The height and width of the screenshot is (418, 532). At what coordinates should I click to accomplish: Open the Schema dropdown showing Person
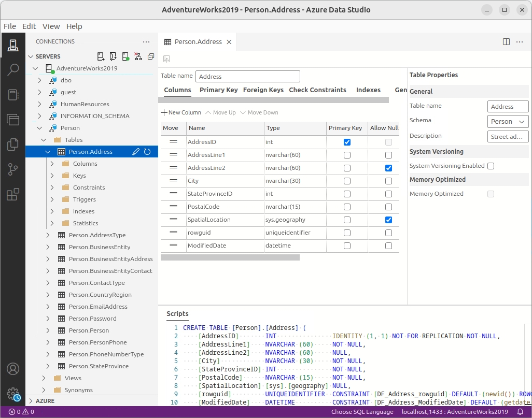click(x=508, y=121)
